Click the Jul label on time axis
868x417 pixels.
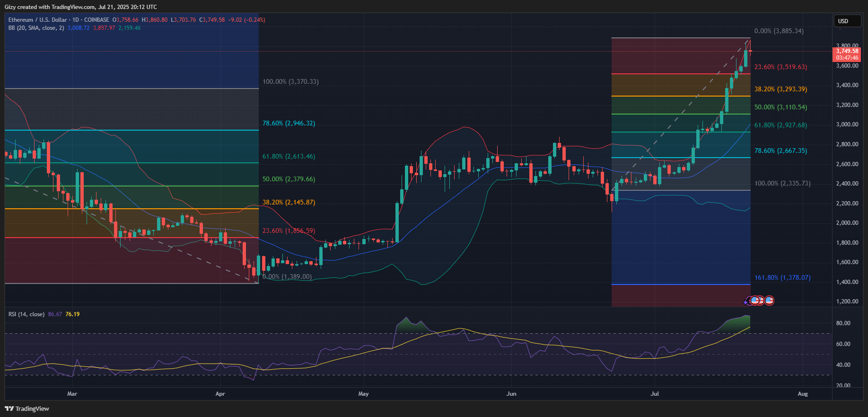tap(655, 394)
